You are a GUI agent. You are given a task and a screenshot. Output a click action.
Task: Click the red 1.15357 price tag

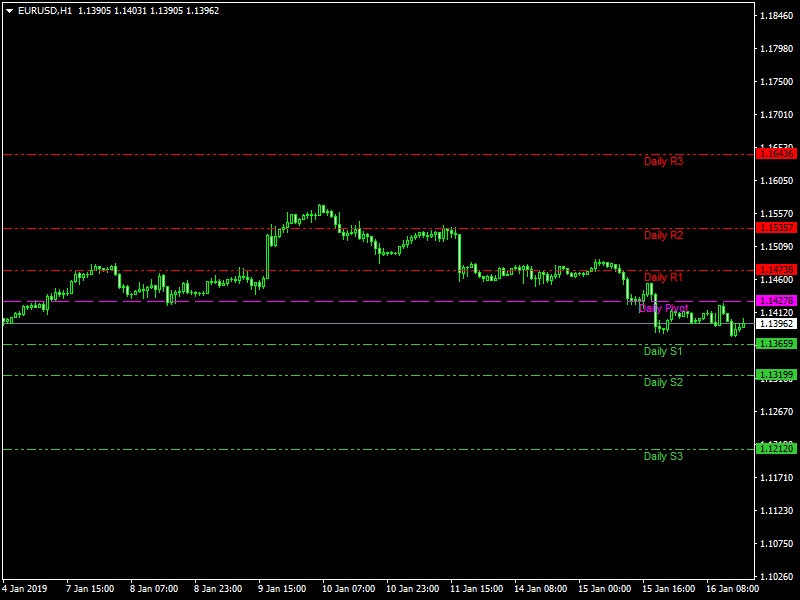777,228
